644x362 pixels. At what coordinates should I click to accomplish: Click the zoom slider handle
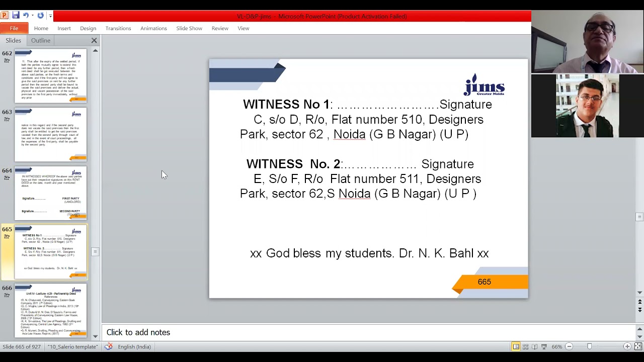(590, 346)
